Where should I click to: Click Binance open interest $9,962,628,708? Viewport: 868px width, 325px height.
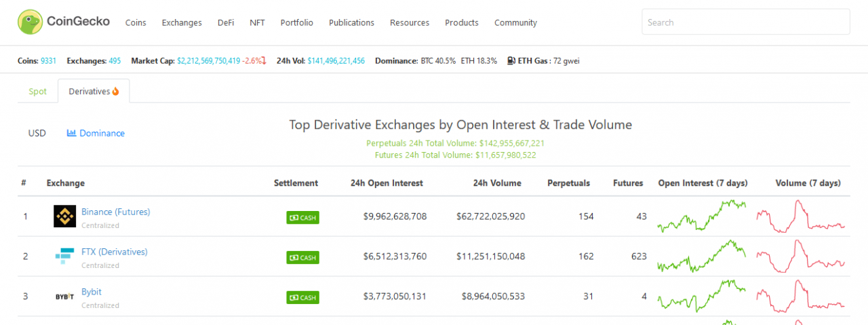395,216
